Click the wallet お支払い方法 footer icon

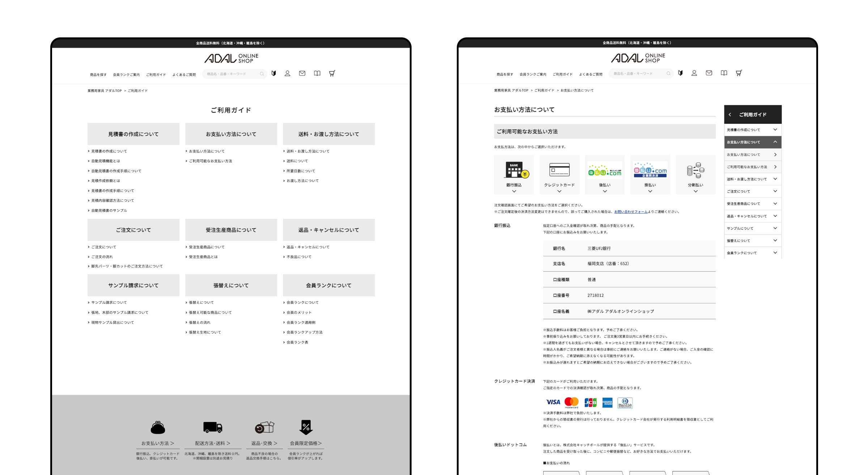pos(158,428)
